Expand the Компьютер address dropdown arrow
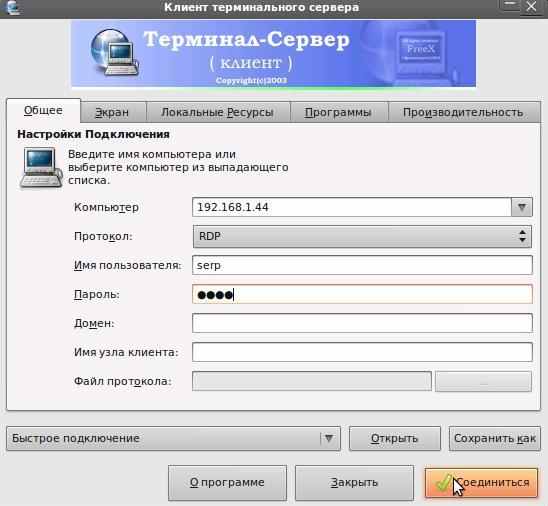The width and height of the screenshot is (548, 506). click(x=522, y=207)
